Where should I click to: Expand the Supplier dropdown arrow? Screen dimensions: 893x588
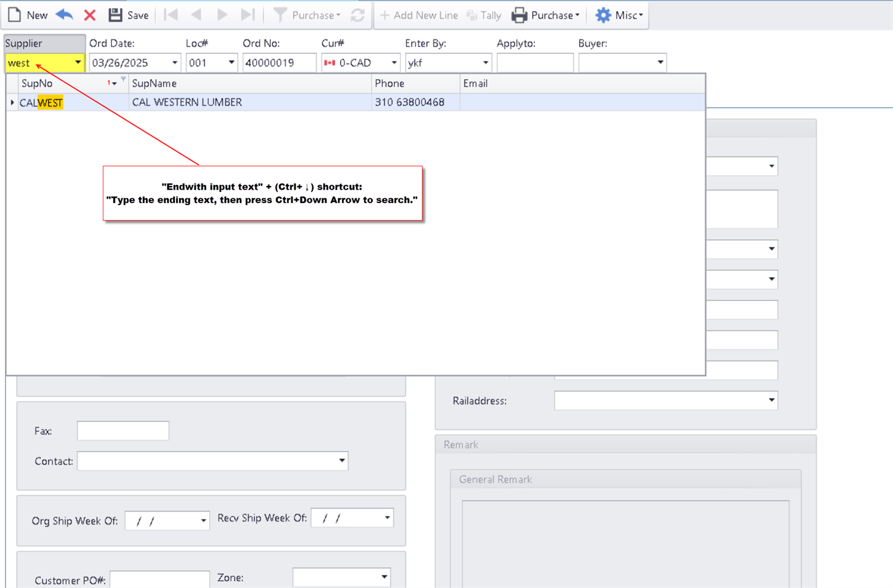click(78, 63)
